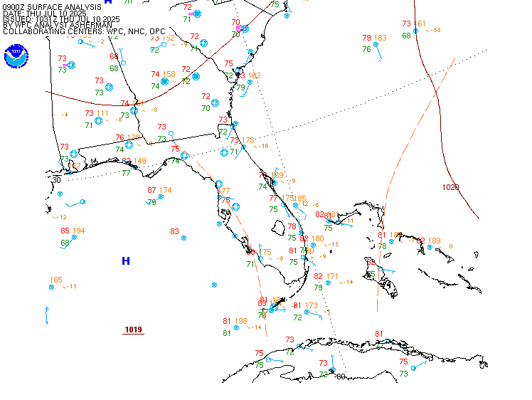
Task: Click the "DATE: THU JUL 10 2025" line
Action: coord(44,14)
